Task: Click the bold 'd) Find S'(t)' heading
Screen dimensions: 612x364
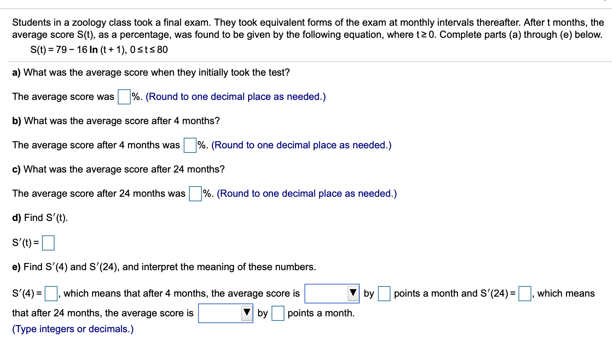Action: click(x=39, y=218)
